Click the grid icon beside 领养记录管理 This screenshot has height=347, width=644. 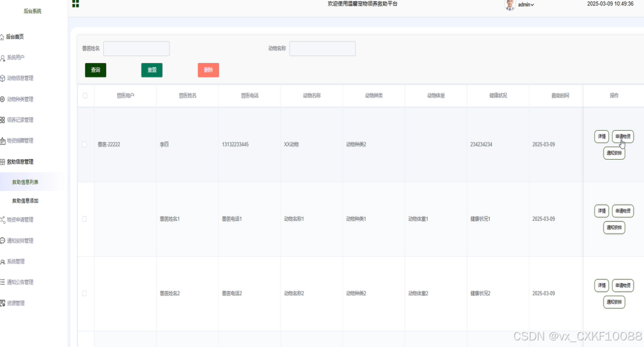click(x=3, y=120)
